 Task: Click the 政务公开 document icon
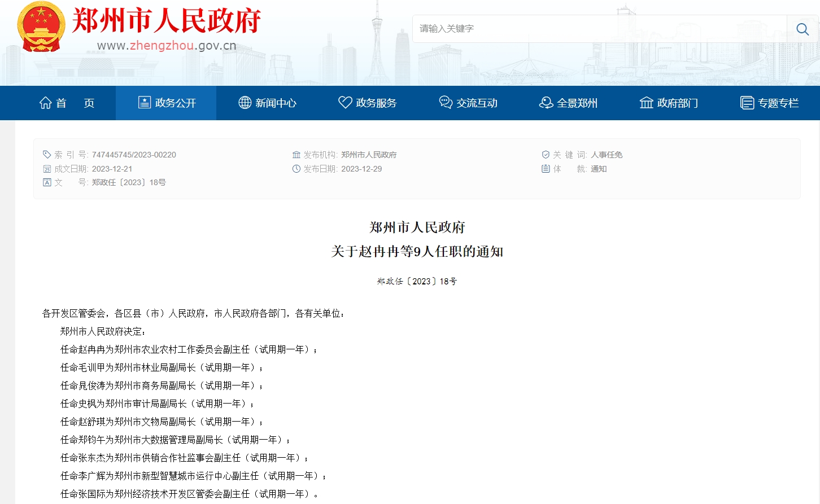(145, 102)
